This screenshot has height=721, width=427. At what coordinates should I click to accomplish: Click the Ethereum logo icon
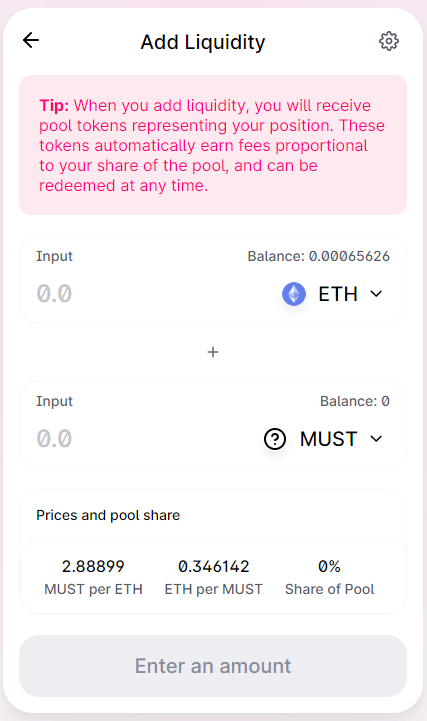(x=294, y=294)
